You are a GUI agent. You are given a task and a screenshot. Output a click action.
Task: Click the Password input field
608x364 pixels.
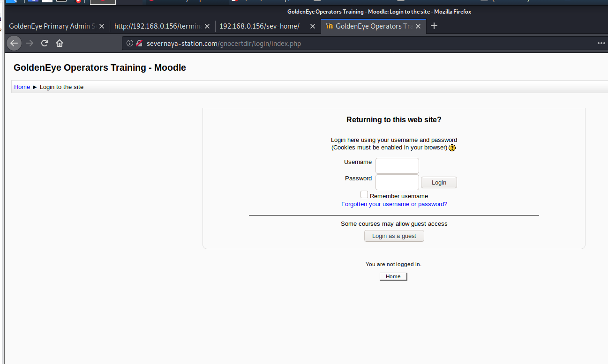click(397, 182)
